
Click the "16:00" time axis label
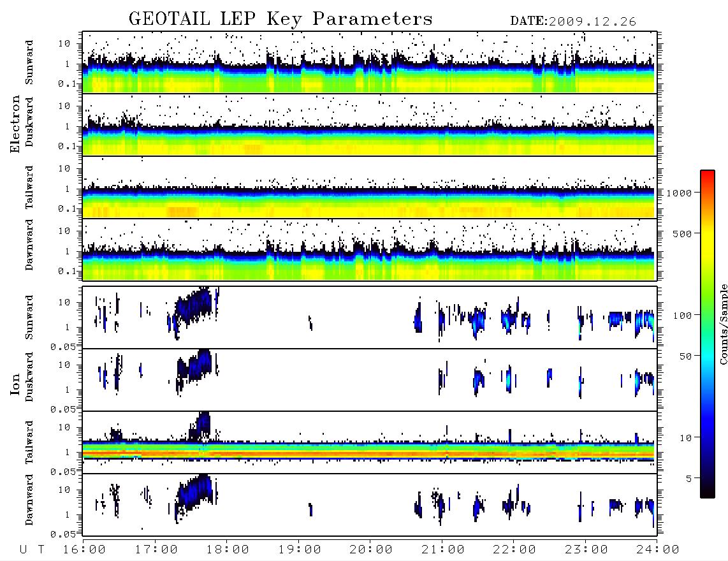[x=85, y=550]
